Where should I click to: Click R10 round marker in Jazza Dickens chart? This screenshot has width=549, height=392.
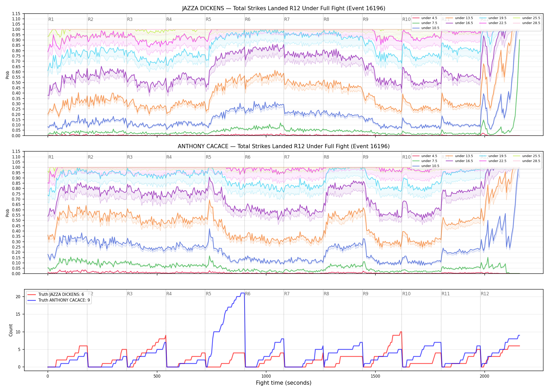pos(406,19)
